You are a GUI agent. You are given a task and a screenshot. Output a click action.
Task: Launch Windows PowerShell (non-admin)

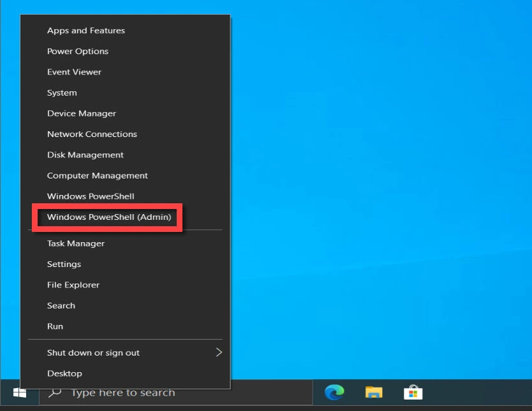click(125, 196)
